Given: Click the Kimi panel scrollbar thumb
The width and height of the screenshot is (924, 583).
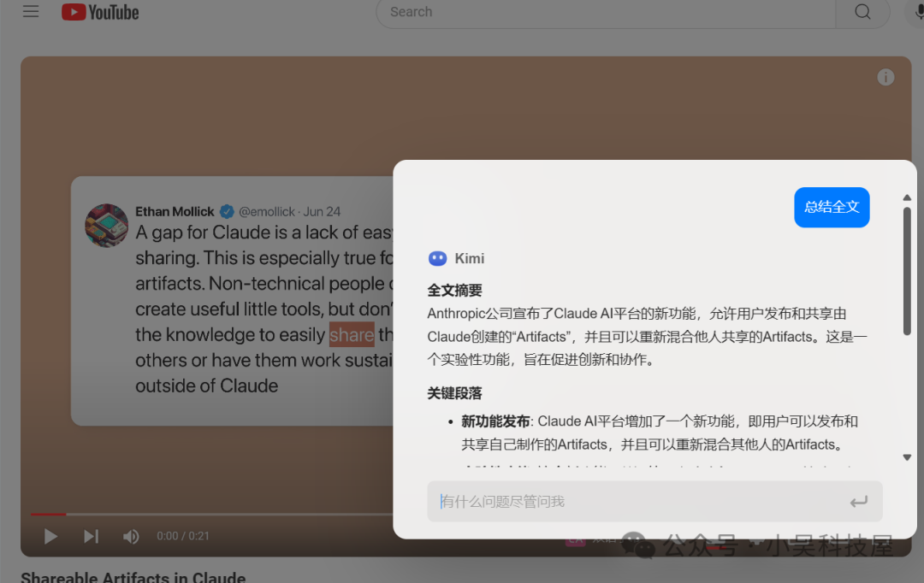Looking at the screenshot, I should point(907,271).
